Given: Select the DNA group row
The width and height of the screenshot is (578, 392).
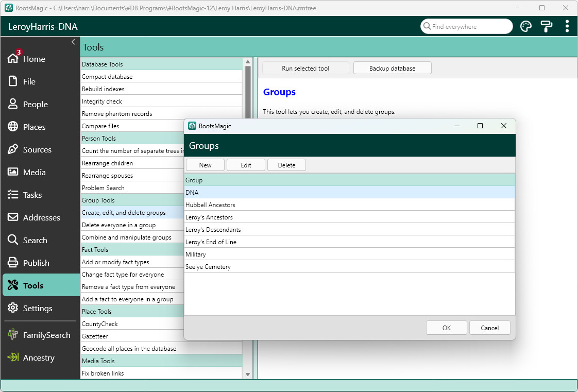Looking at the screenshot, I should pos(349,192).
